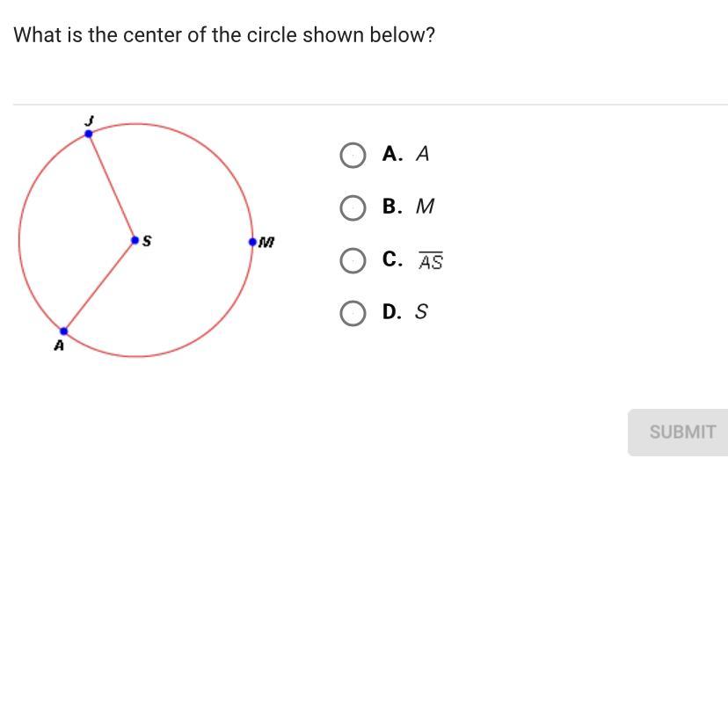The height and width of the screenshot is (728, 728).
Task: Click the letter J label above the diagram
Action: [x=88, y=120]
